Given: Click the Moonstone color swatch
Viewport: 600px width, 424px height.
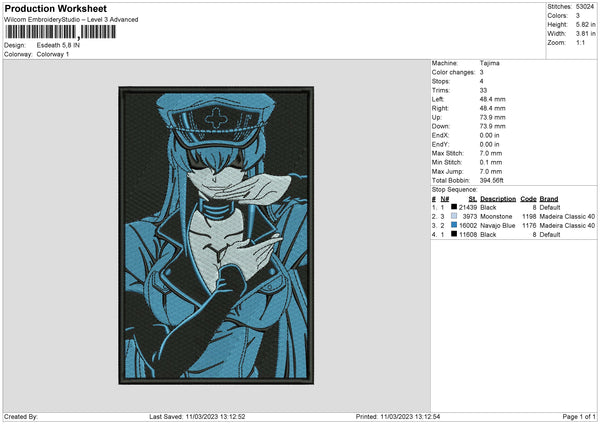Looking at the screenshot, I should [x=454, y=216].
